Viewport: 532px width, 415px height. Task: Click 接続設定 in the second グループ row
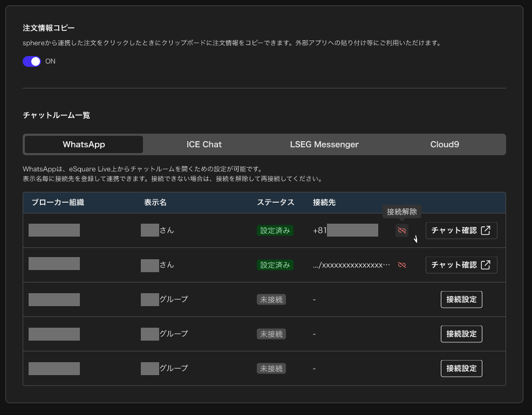461,334
